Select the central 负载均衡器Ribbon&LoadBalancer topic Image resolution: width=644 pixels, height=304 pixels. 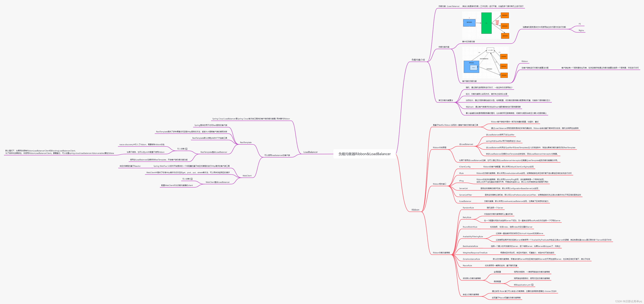pyautogui.click(x=364, y=154)
